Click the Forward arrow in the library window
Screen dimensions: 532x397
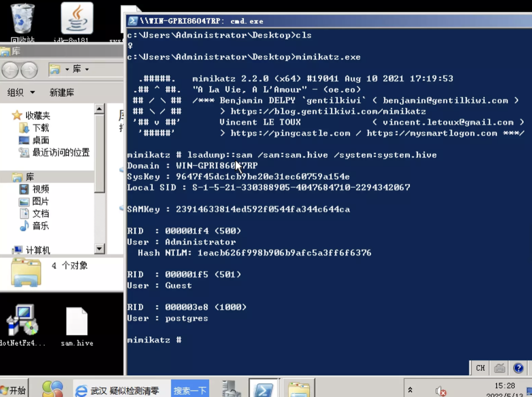[29, 70]
